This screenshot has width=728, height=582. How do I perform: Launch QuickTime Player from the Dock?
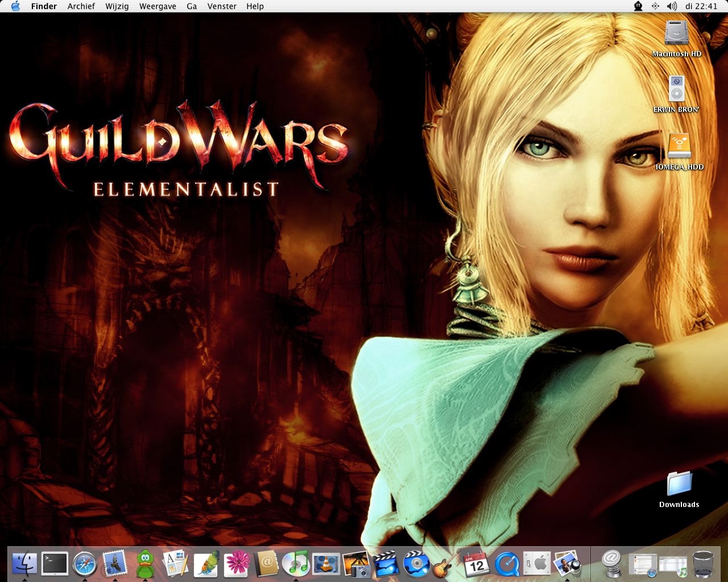[507, 564]
